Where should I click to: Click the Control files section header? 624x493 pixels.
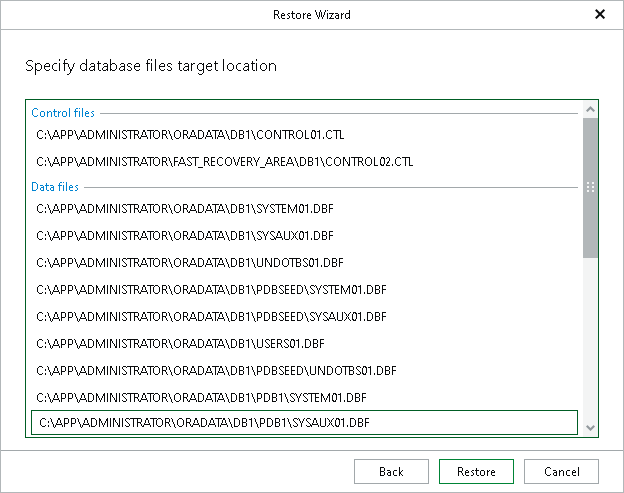pyautogui.click(x=63, y=113)
